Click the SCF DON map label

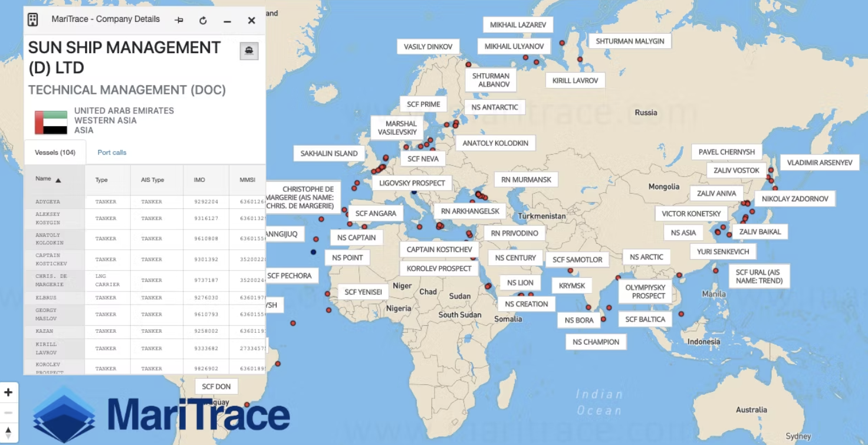(216, 387)
